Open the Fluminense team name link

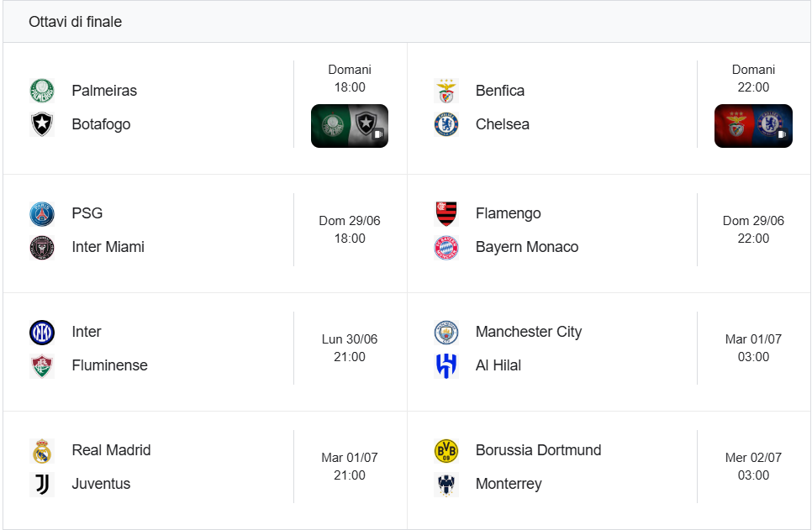(110, 365)
